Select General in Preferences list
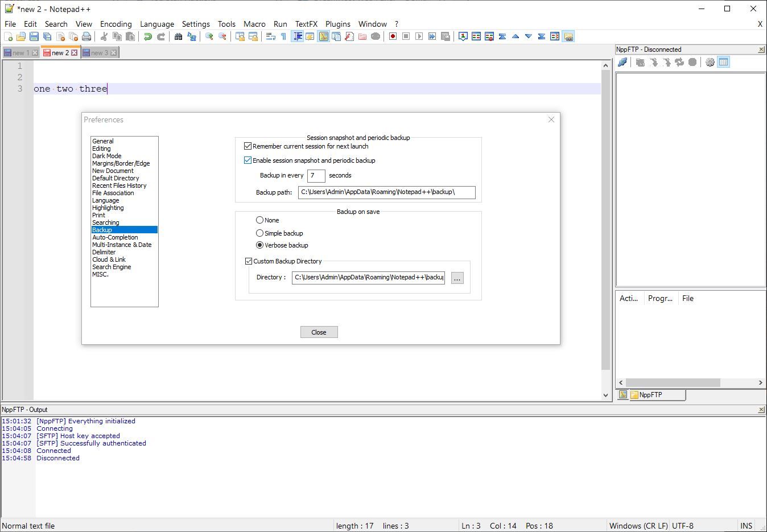The width and height of the screenshot is (767, 532). [124, 141]
